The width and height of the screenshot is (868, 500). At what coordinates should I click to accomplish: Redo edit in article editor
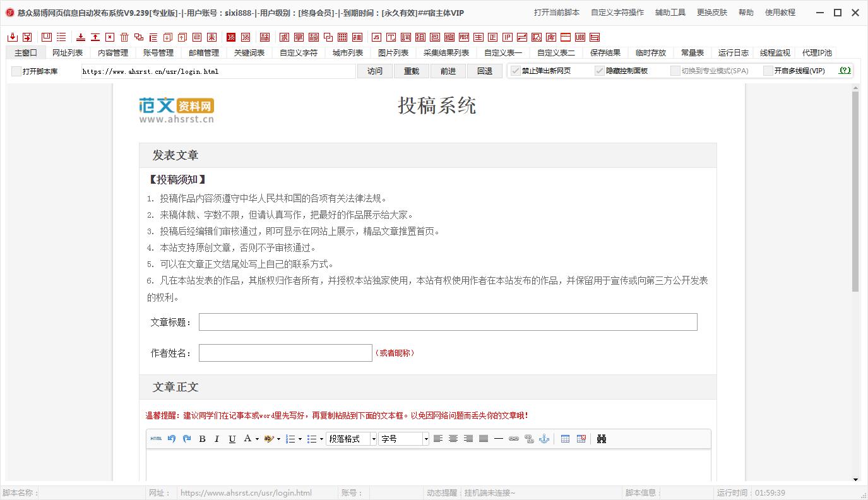(187, 439)
